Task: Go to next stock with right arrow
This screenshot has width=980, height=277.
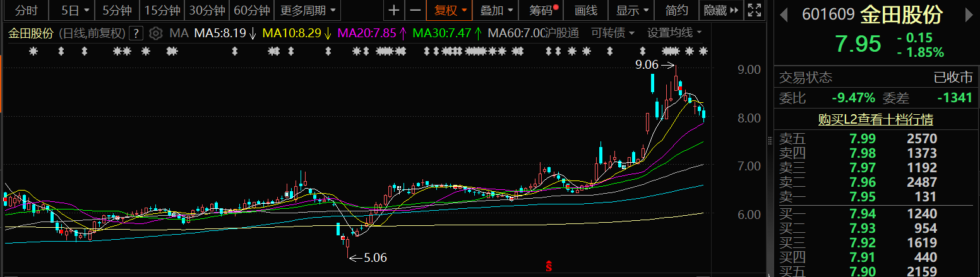Action: 971,14
